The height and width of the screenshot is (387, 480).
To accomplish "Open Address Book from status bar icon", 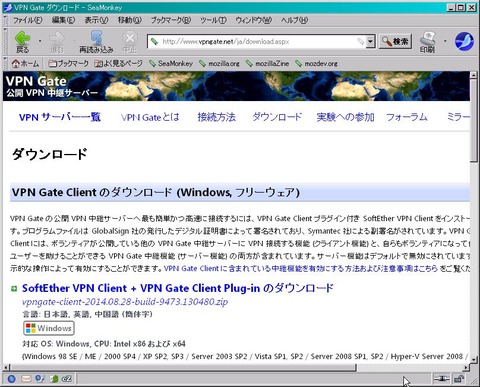I will (x=40, y=379).
